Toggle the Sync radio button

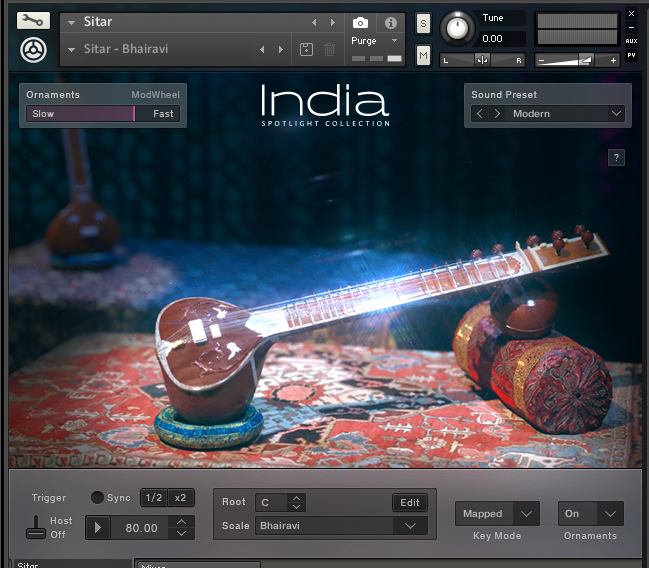tap(97, 498)
